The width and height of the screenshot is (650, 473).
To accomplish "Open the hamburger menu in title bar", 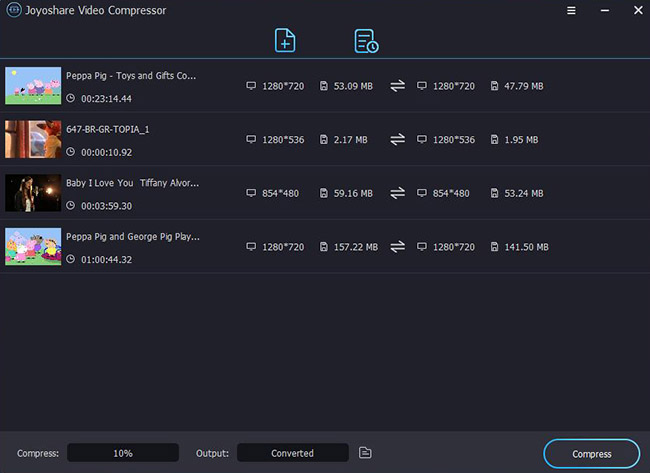I will (x=571, y=10).
